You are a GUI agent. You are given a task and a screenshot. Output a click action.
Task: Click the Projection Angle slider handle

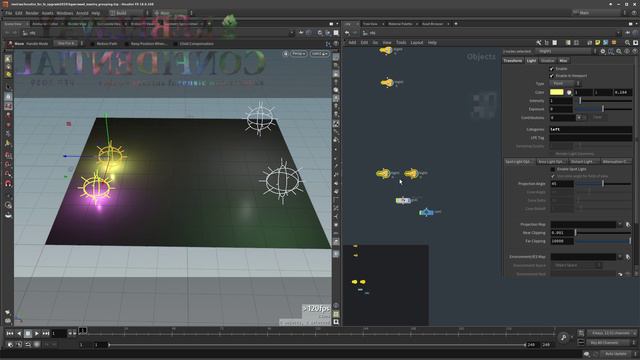(x=603, y=184)
